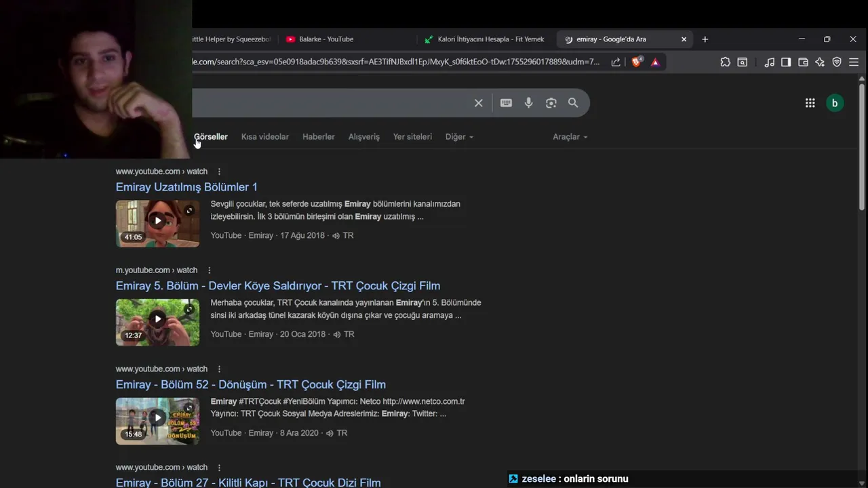
Task: Click 'Sevgili çocuklar' description snippet
Action: (336, 210)
